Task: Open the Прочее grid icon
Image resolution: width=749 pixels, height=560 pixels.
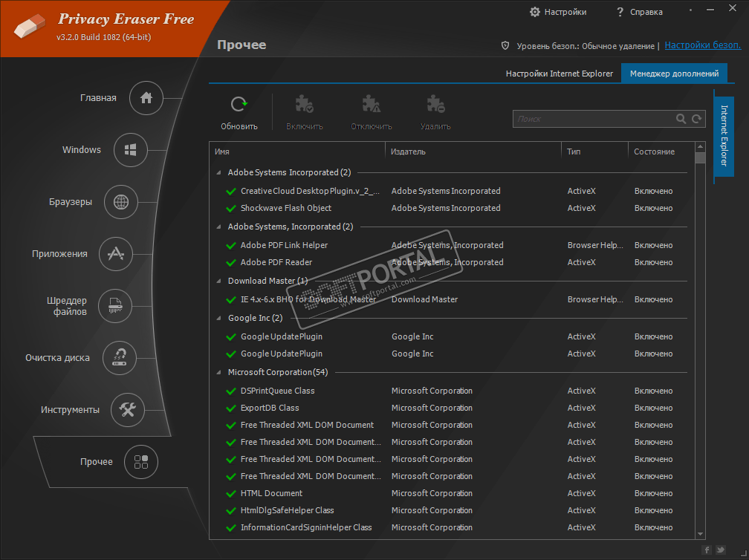Action: coord(141,462)
